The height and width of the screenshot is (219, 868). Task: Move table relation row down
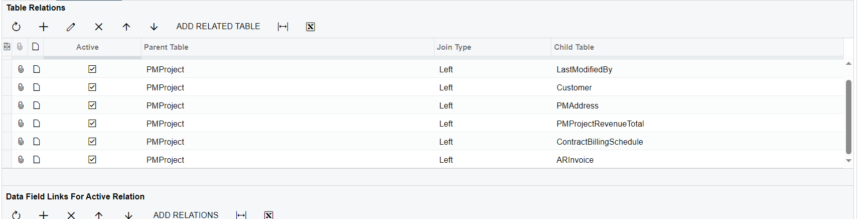pos(154,27)
